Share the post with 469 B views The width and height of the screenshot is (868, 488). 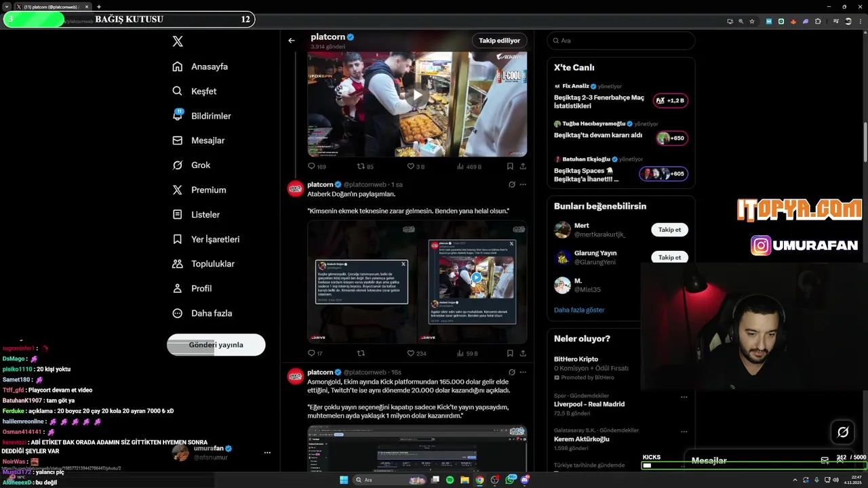point(523,166)
